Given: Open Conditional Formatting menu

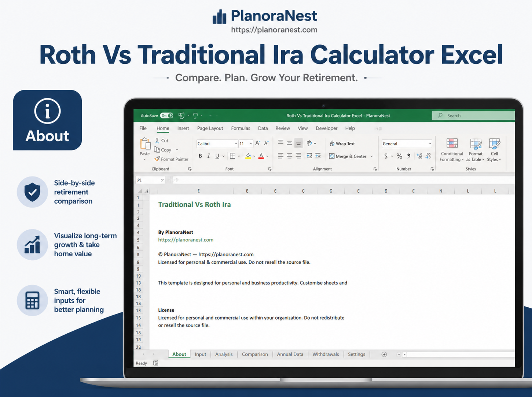Looking at the screenshot, I should (x=452, y=150).
